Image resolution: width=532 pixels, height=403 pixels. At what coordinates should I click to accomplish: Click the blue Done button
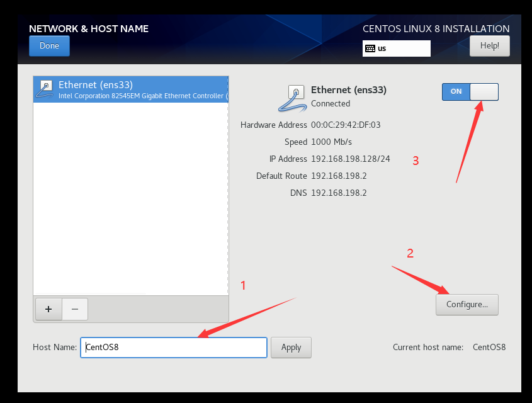point(49,46)
